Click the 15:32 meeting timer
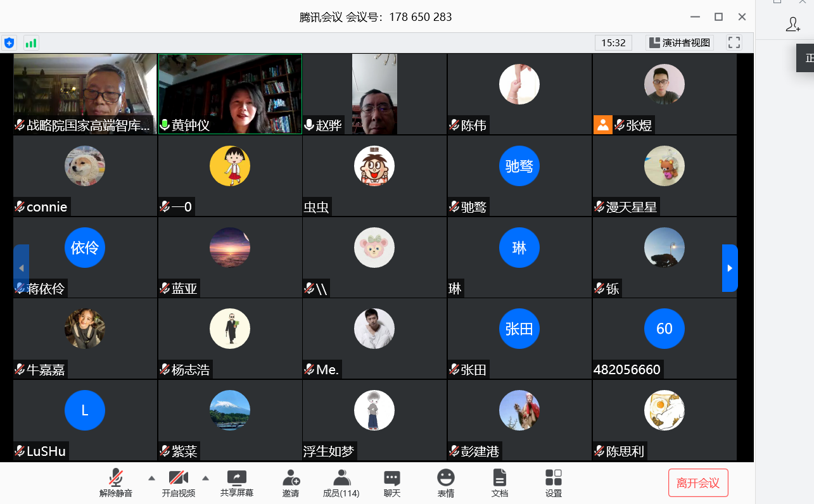This screenshot has height=504, width=814. coord(613,43)
